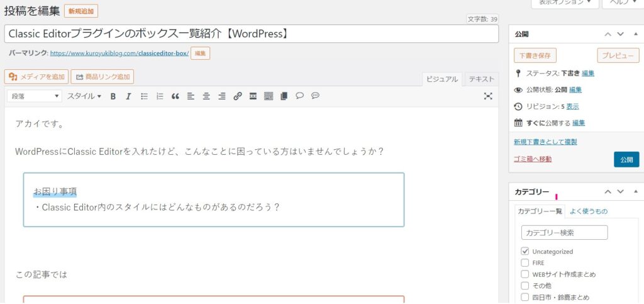Click the アカイです。 paragraph text

pyautogui.click(x=40, y=123)
